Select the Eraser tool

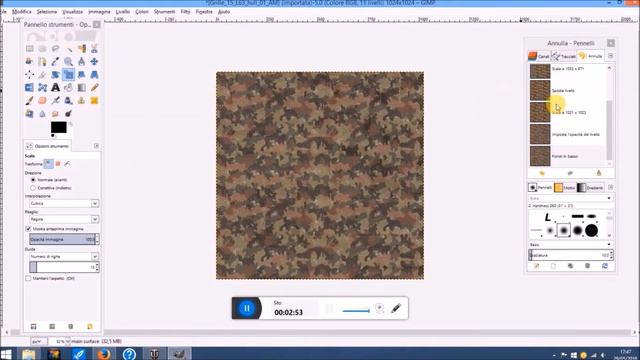[x=42, y=100]
